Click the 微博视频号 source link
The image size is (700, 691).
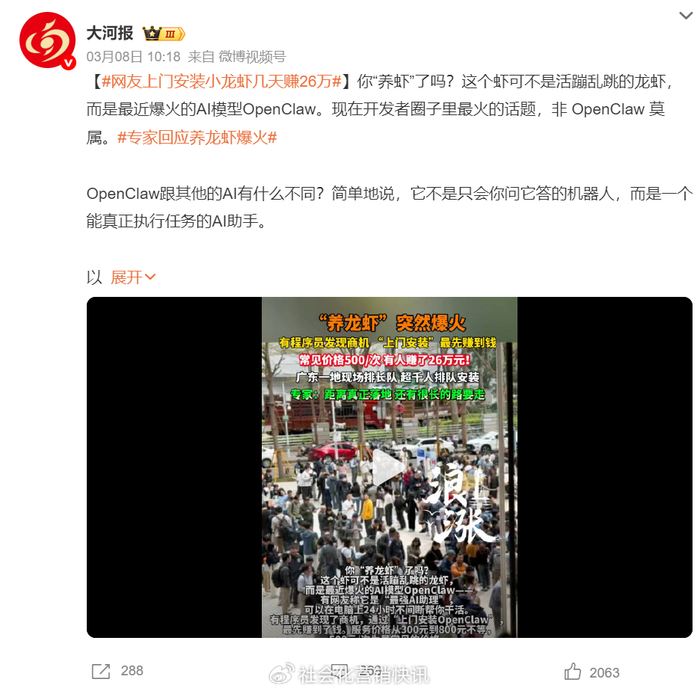pos(252,57)
